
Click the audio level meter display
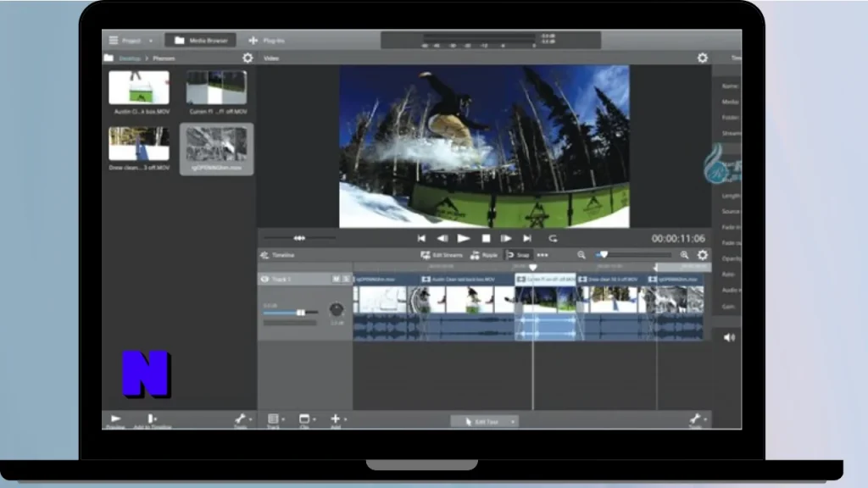(x=491, y=40)
